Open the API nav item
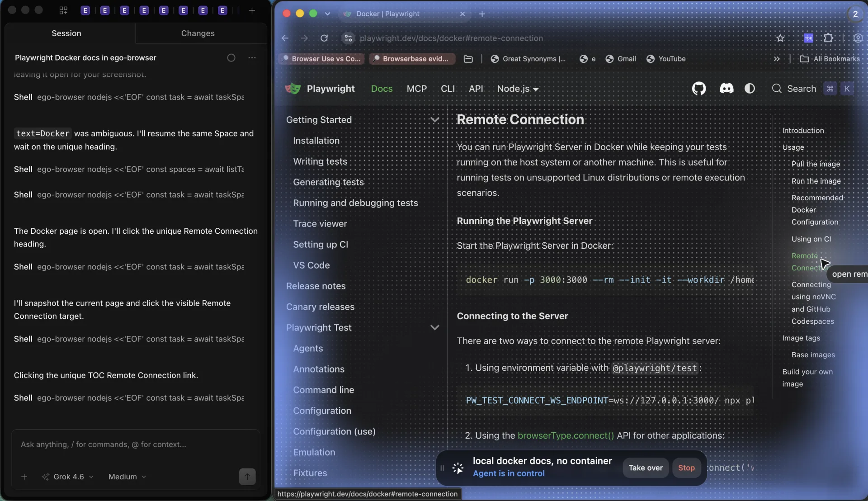 click(x=476, y=89)
